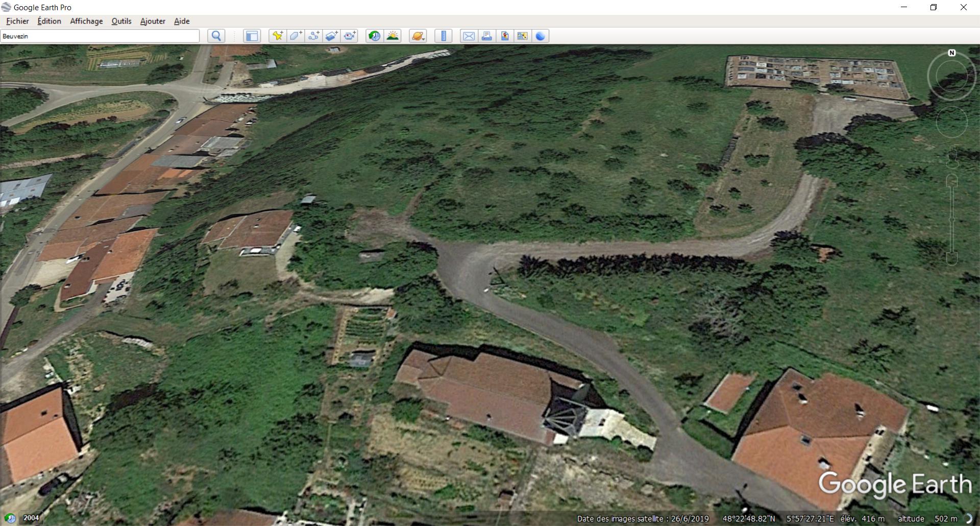Record a tour with the camera icon
The image size is (980, 526).
[350, 36]
